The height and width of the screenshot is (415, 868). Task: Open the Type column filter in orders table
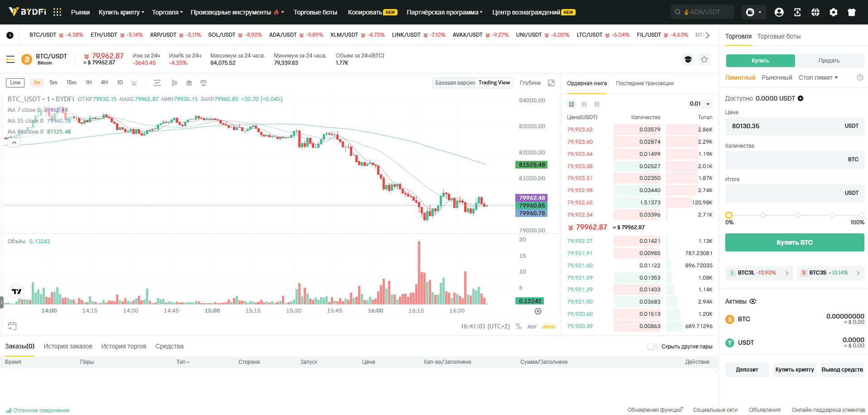point(183,362)
